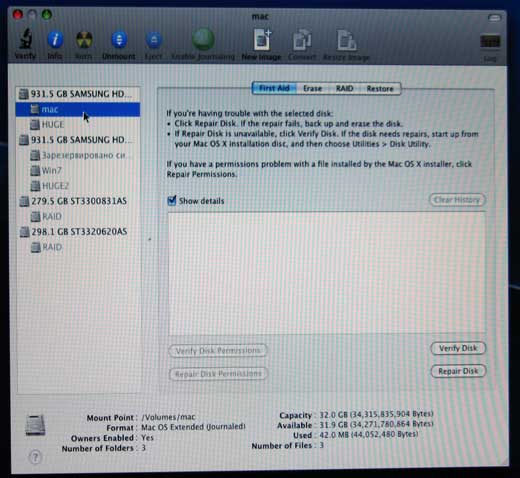Switch to the Erase tab

(312, 89)
